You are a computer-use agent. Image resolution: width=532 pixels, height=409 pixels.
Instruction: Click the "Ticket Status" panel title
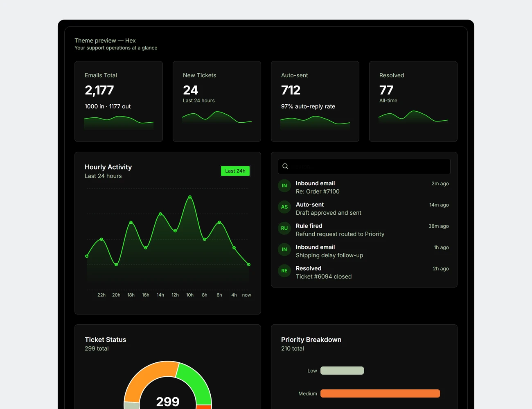pyautogui.click(x=106, y=339)
